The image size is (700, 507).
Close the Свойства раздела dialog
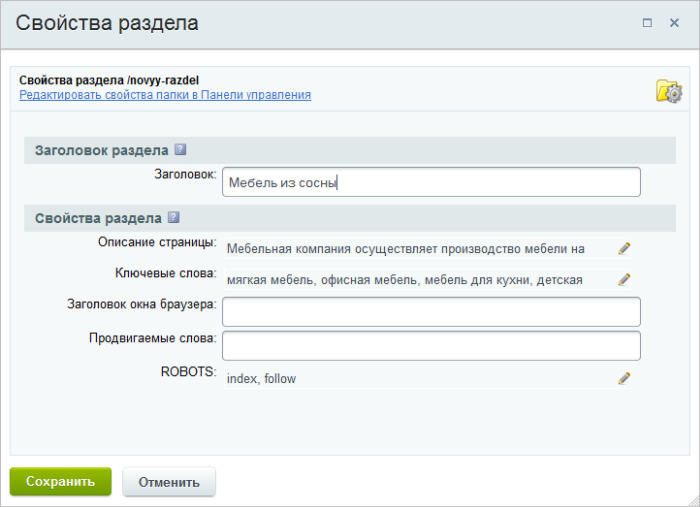pyautogui.click(x=674, y=23)
